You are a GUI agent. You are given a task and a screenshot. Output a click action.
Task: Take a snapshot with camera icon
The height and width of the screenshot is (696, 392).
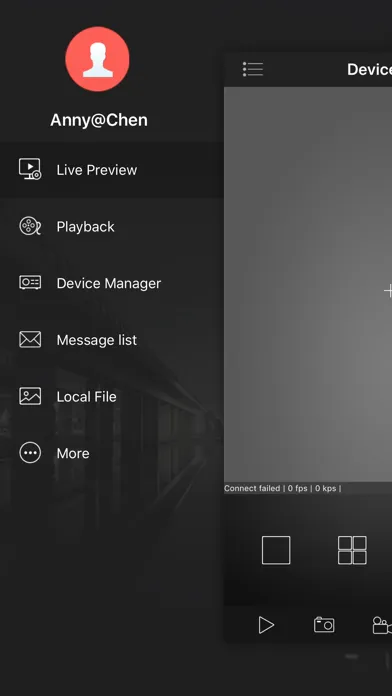click(324, 625)
